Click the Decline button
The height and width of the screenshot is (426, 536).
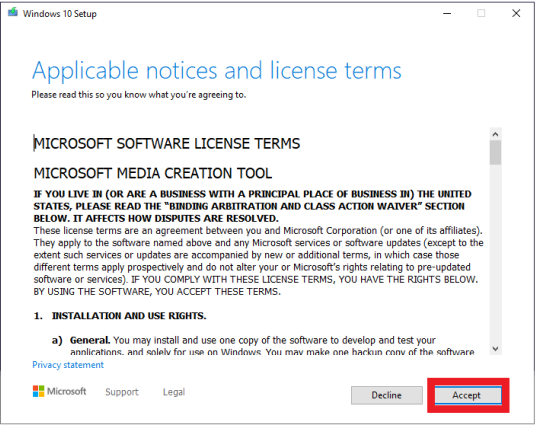tap(387, 395)
